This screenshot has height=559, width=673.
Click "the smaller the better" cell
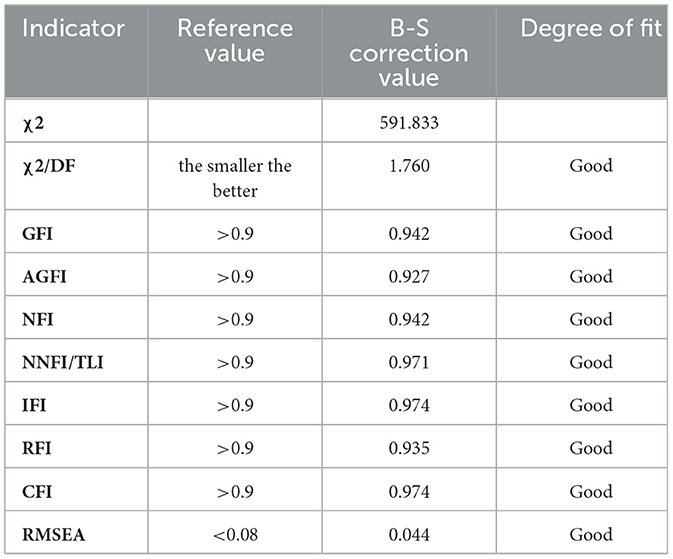pyautogui.click(x=235, y=178)
